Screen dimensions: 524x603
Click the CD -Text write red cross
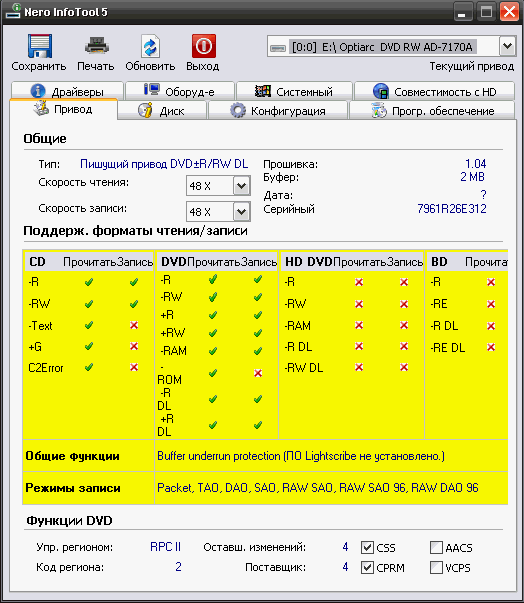point(134,325)
